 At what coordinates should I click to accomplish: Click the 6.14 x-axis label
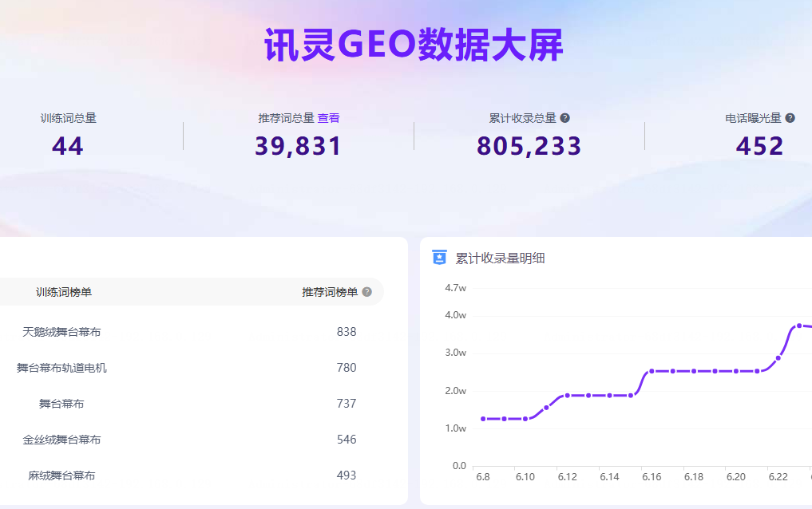tap(609, 477)
